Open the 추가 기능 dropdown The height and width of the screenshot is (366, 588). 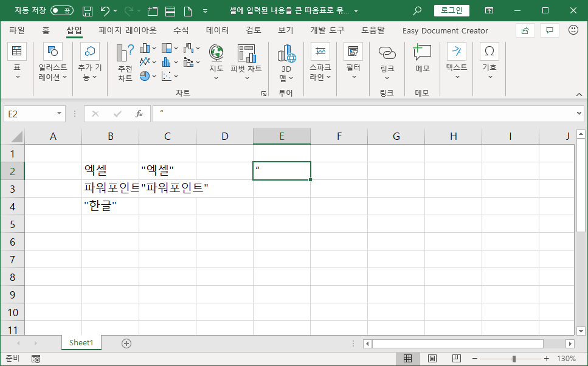[89, 61]
